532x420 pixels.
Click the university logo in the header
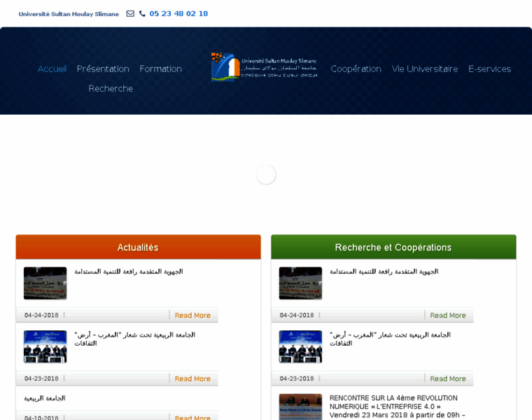tap(265, 66)
